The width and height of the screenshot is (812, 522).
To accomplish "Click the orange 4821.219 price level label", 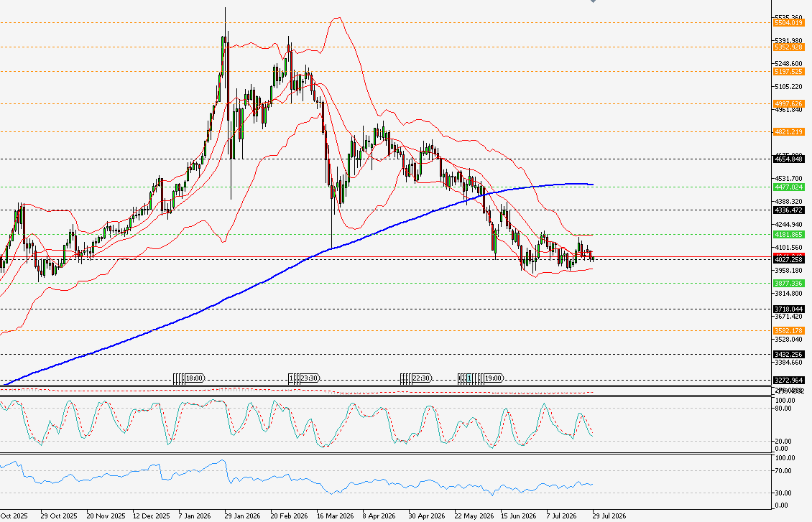I will click(x=788, y=132).
